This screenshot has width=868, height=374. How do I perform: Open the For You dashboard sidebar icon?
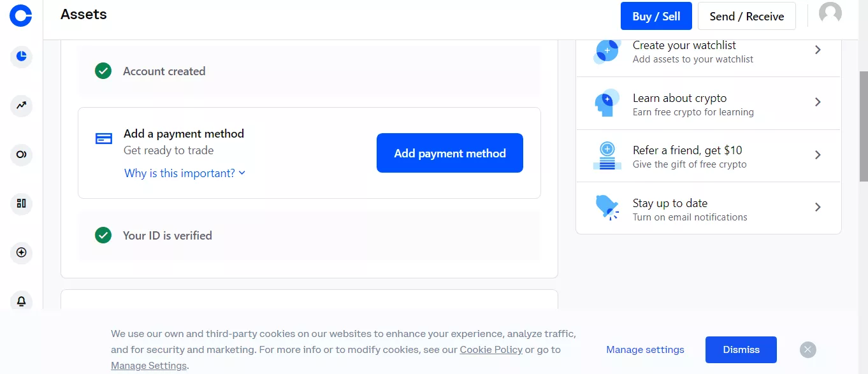point(21,203)
